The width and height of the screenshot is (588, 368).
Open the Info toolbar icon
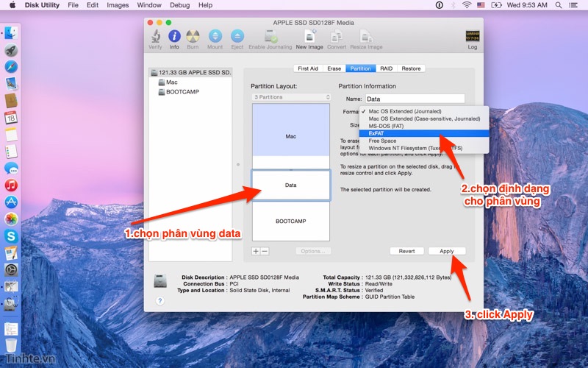[174, 40]
